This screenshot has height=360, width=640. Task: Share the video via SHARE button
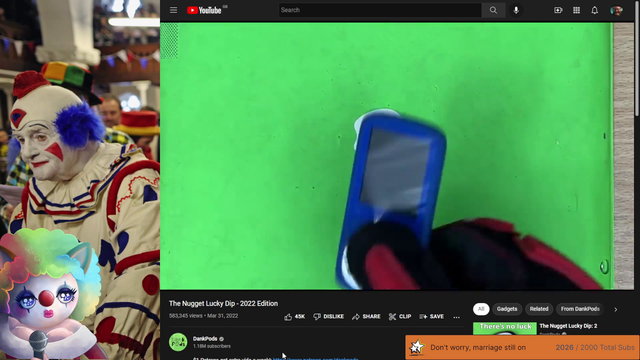tap(366, 317)
